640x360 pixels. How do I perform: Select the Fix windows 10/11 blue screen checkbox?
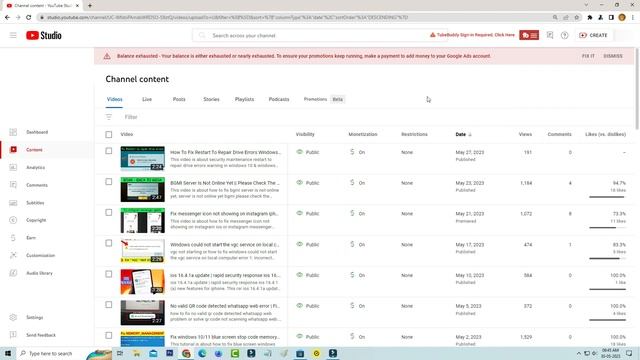click(x=109, y=336)
